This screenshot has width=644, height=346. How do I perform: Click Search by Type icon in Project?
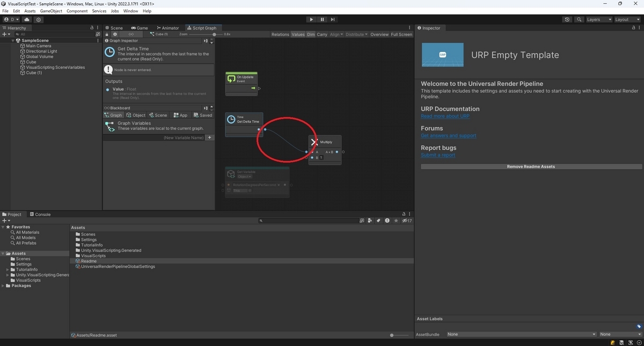click(370, 220)
